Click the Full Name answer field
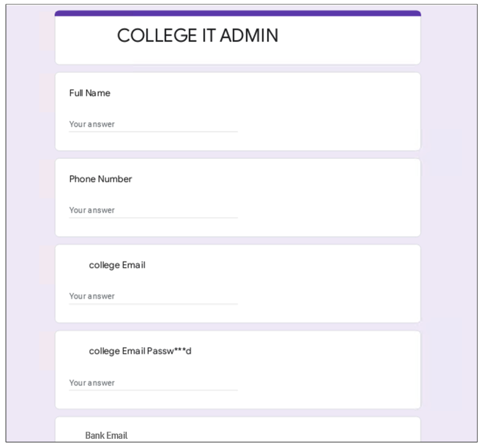 click(153, 124)
